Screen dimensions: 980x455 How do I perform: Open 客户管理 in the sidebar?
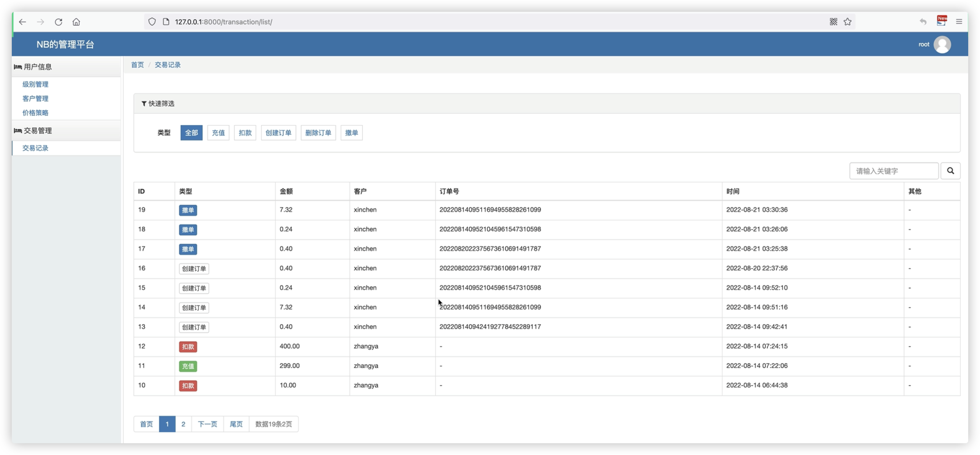coord(35,99)
